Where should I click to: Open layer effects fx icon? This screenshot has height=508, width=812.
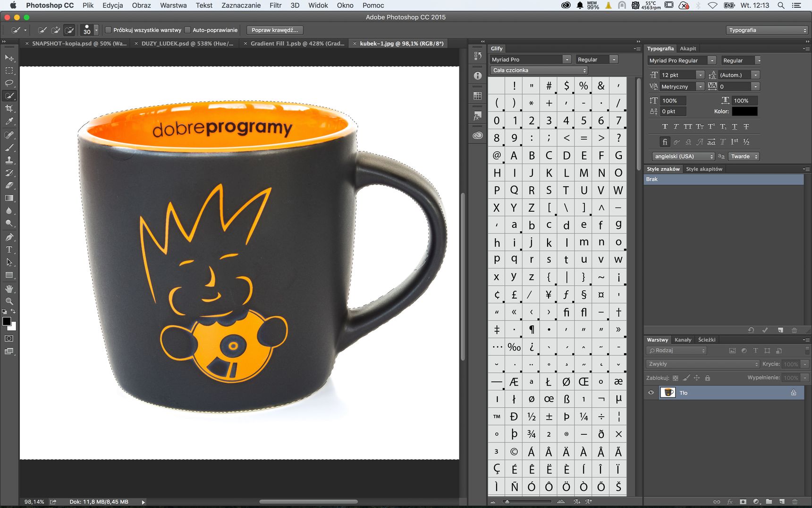point(730,501)
